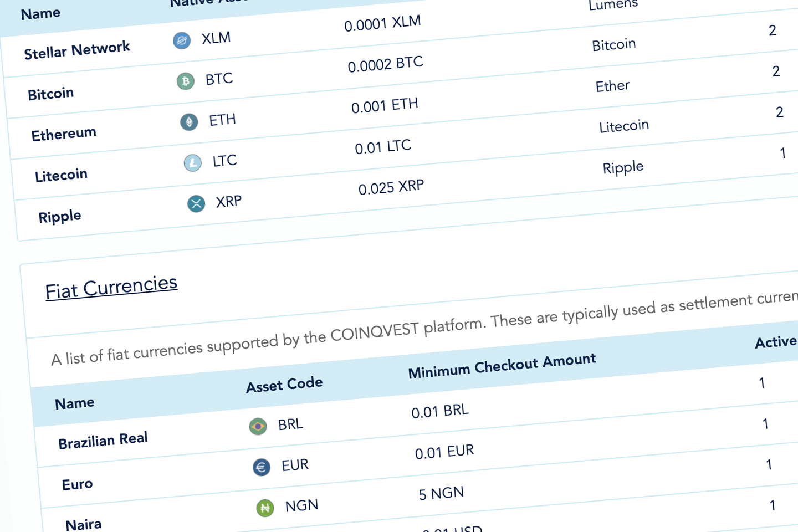Click the Ethereum ETH diamond icon

click(x=189, y=122)
